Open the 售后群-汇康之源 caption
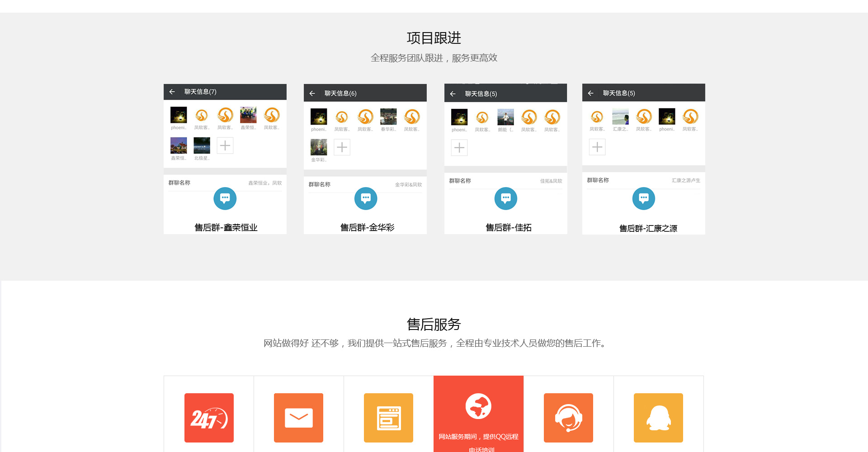 [x=648, y=228]
